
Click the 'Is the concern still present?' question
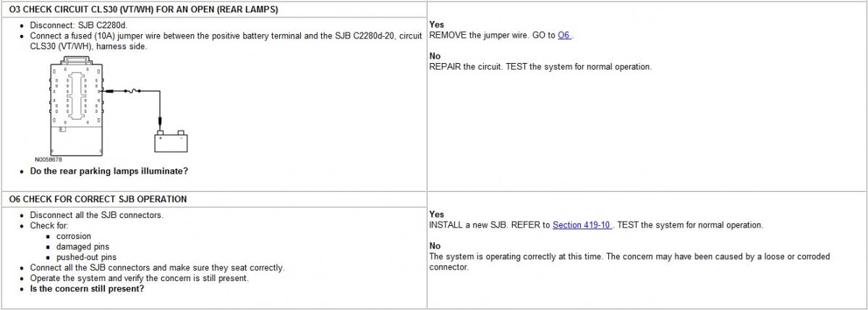tap(87, 289)
